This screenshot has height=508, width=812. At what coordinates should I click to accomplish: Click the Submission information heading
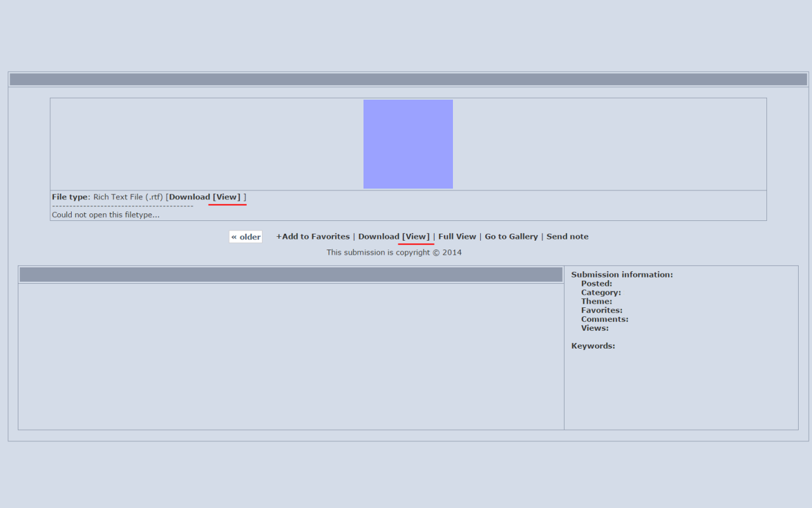[x=622, y=274]
